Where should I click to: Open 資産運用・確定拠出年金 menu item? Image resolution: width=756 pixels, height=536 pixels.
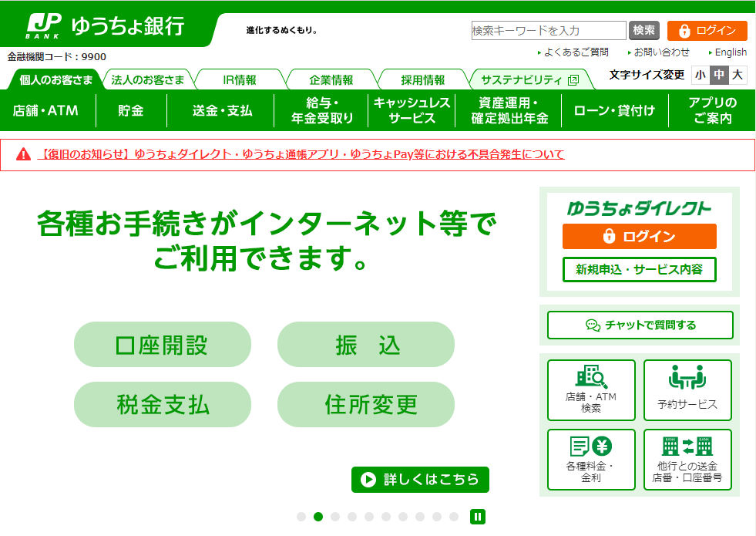509,110
